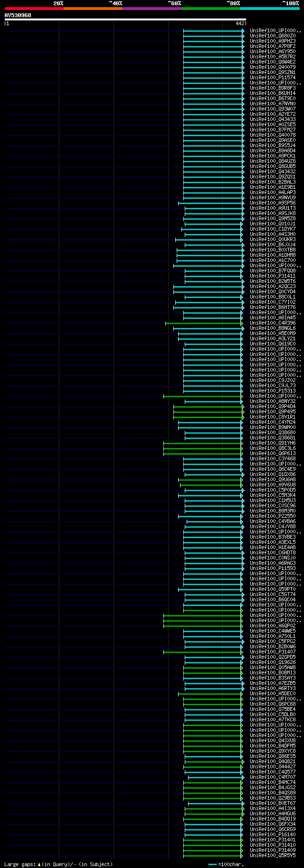This screenshot has height=868, width=304.
Task: Select hit label UniRef100_A5DEC0
Action: [x=273, y=694]
